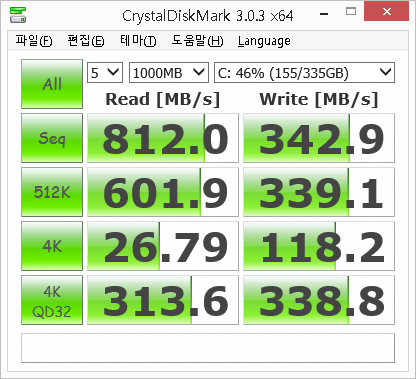
Task: Click the 4K QD32 read result 313.6
Action: (163, 300)
